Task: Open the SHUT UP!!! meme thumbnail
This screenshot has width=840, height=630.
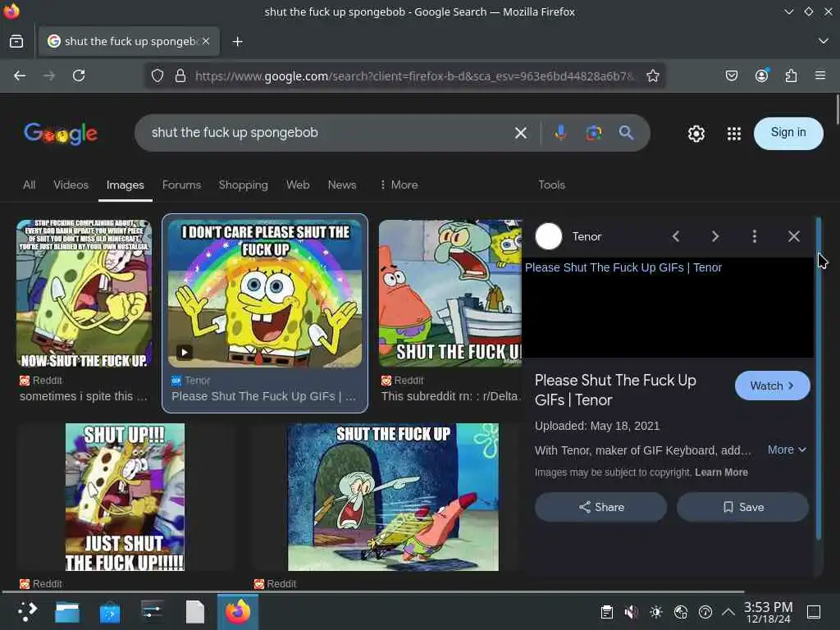Action: [125, 497]
